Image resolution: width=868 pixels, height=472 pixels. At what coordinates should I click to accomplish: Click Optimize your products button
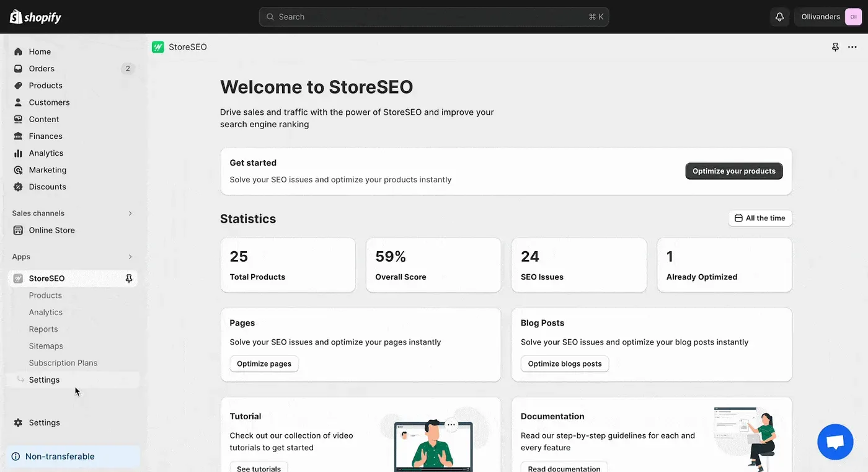coord(734,171)
